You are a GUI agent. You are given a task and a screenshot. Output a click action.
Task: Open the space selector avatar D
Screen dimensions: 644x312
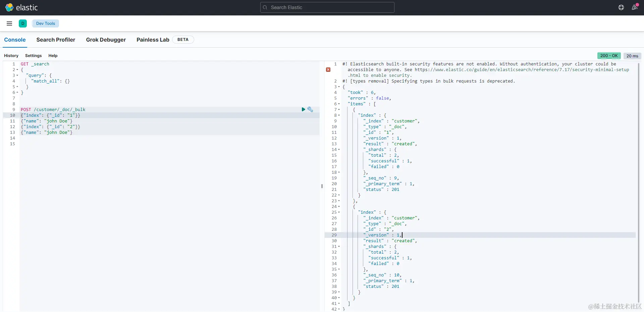click(23, 23)
